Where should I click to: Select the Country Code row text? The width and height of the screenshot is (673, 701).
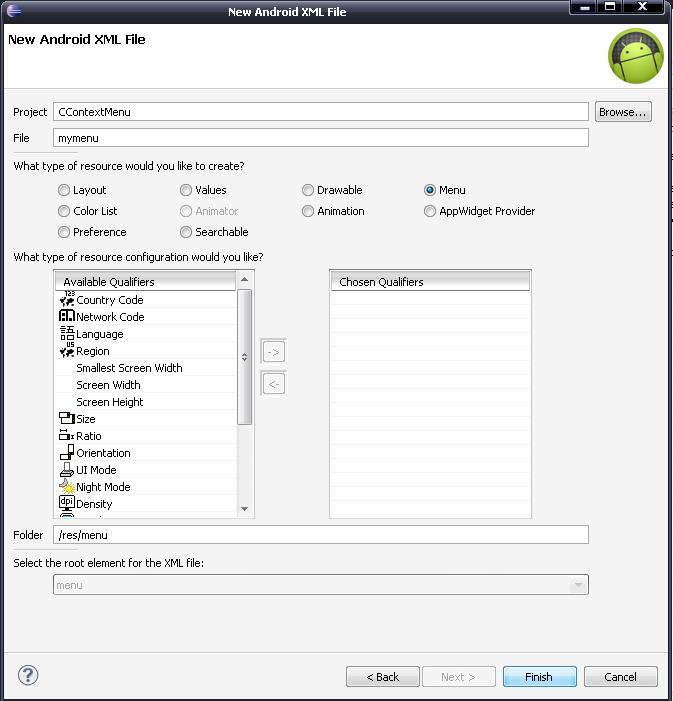click(110, 300)
